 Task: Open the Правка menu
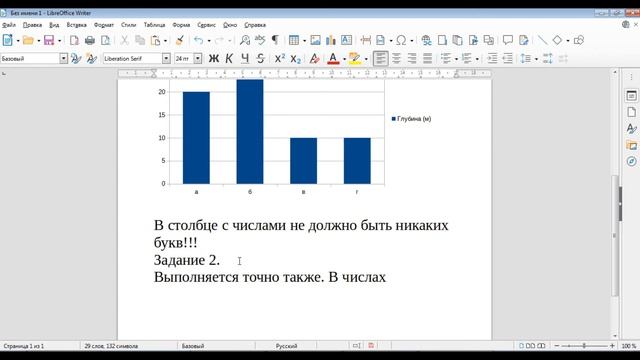pyautogui.click(x=32, y=25)
